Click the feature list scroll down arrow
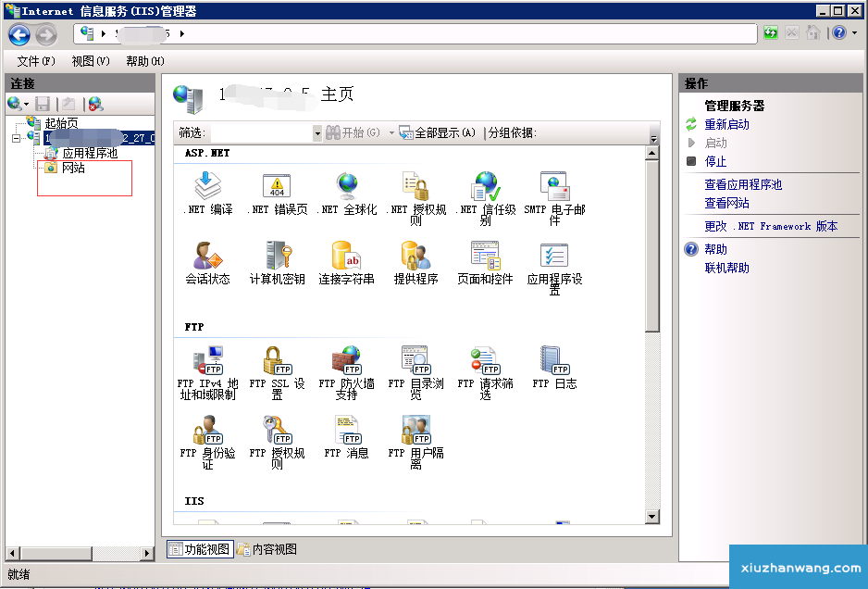This screenshot has width=868, height=589. (652, 517)
